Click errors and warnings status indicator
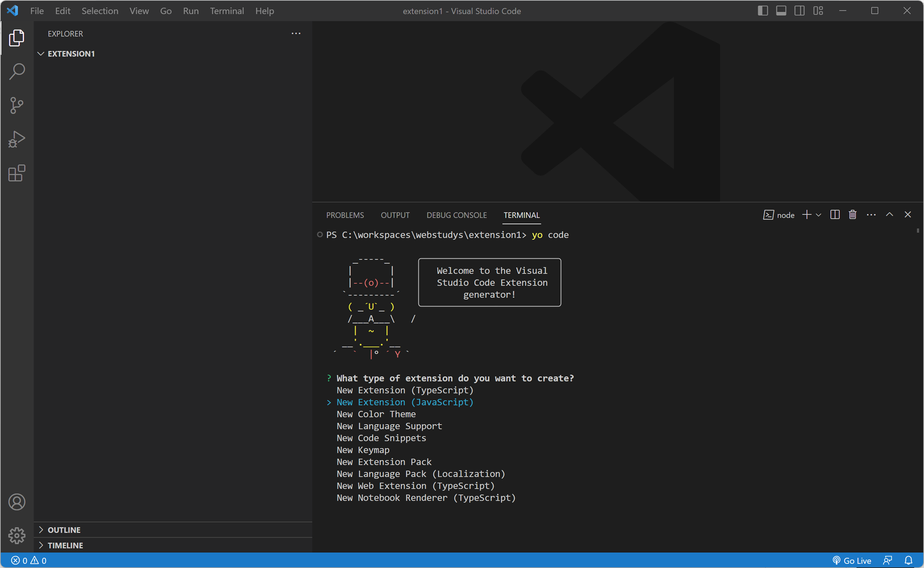The width and height of the screenshot is (924, 568). (29, 560)
